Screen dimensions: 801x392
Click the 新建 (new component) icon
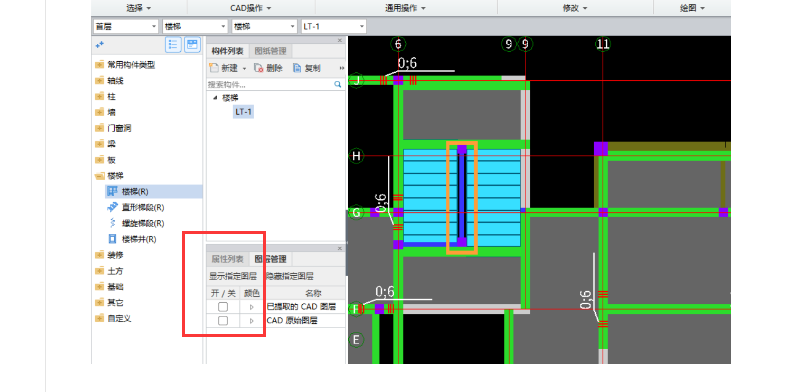pyautogui.click(x=214, y=68)
